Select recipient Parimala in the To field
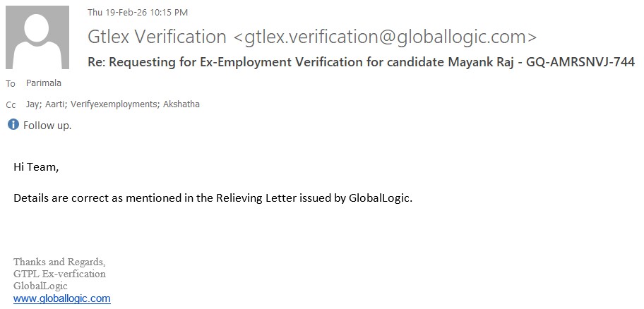Image resolution: width=644 pixels, height=309 pixels. tap(43, 83)
